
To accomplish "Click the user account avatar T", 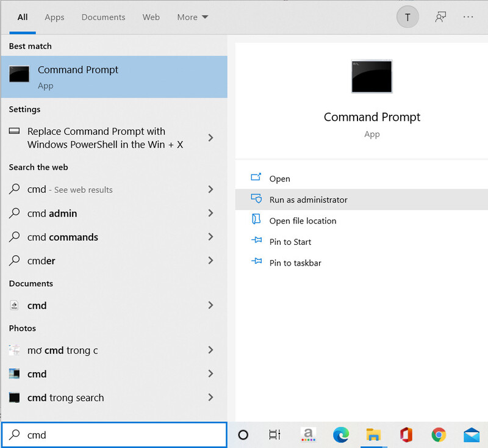I will pos(407,17).
